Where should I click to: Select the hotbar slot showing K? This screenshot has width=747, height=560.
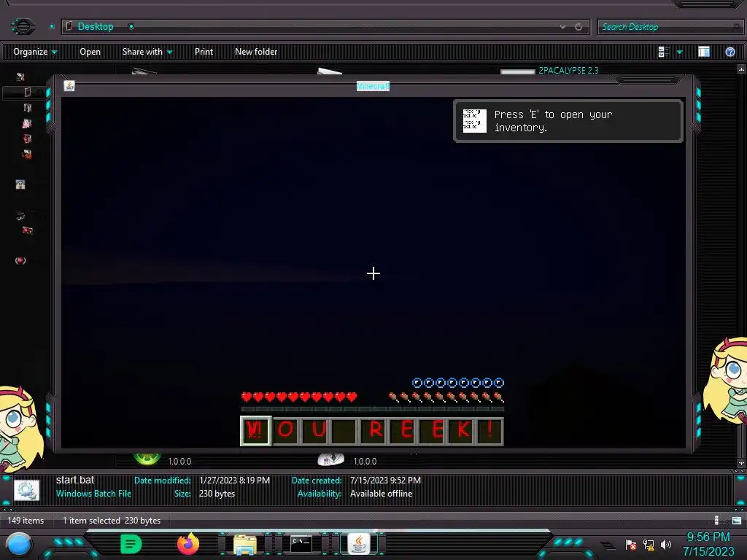pyautogui.click(x=461, y=431)
